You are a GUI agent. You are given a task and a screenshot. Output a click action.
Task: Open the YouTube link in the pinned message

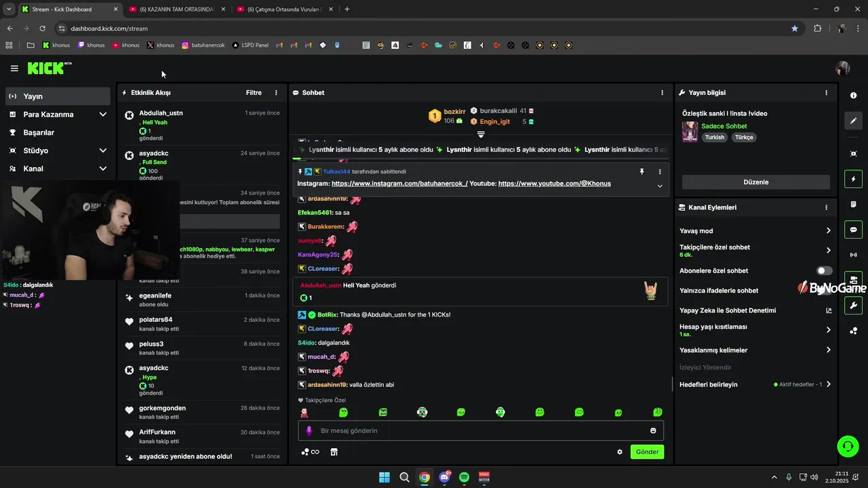click(554, 184)
